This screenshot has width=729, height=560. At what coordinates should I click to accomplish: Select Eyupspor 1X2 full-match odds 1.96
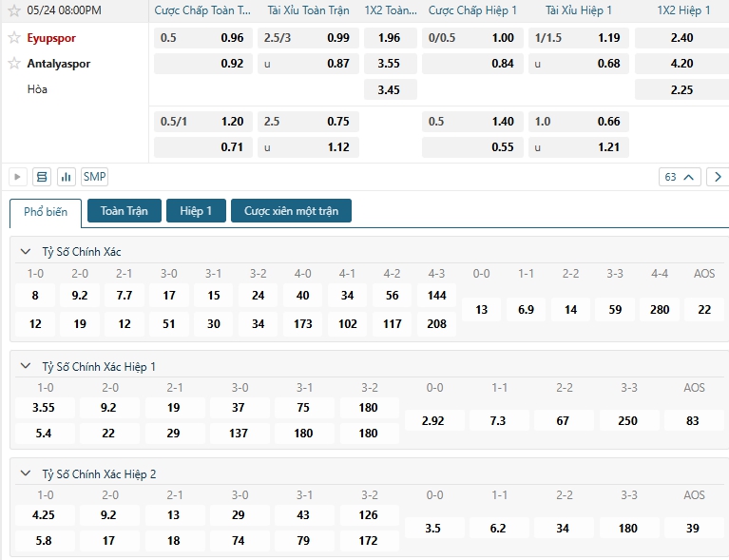point(389,38)
